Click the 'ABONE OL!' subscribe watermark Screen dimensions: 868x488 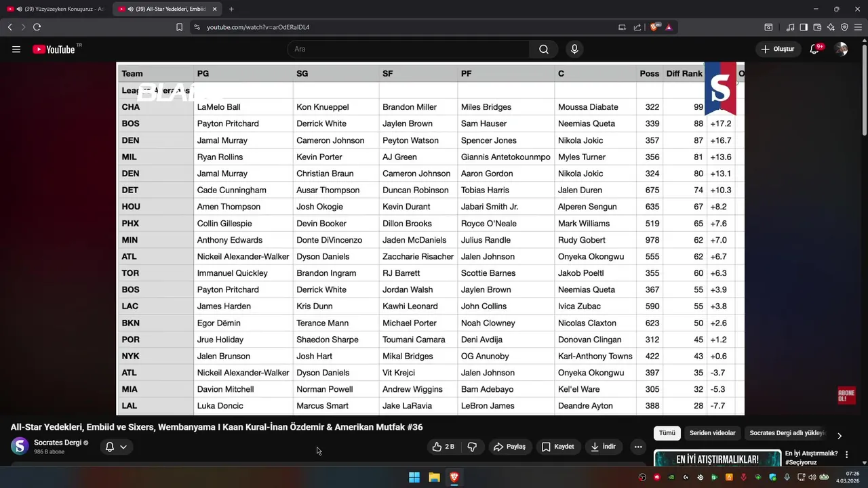(x=846, y=396)
